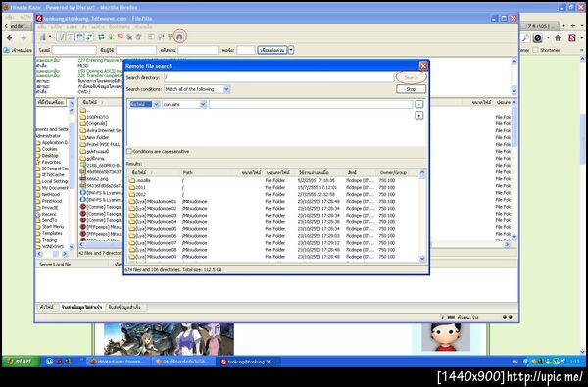Toggle the transfer queue toolbar icon

89,37
